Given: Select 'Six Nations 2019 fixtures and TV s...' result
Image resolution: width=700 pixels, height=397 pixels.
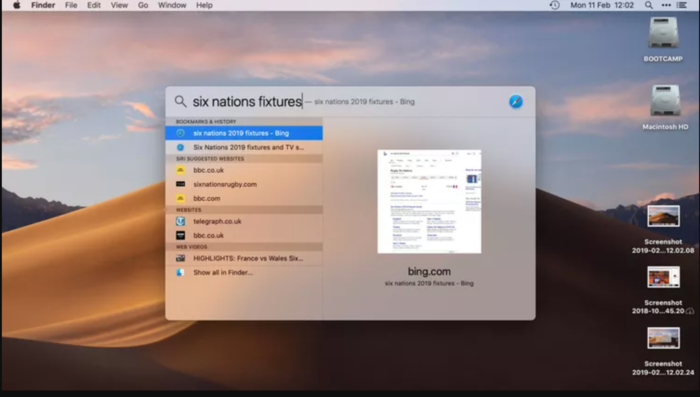Looking at the screenshot, I should tap(244, 147).
